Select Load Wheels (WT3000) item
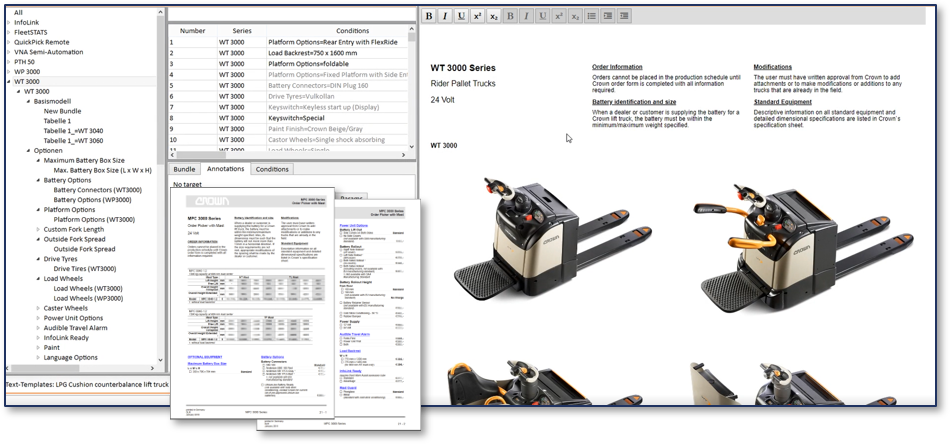The width and height of the screenshot is (950, 444). pos(88,288)
